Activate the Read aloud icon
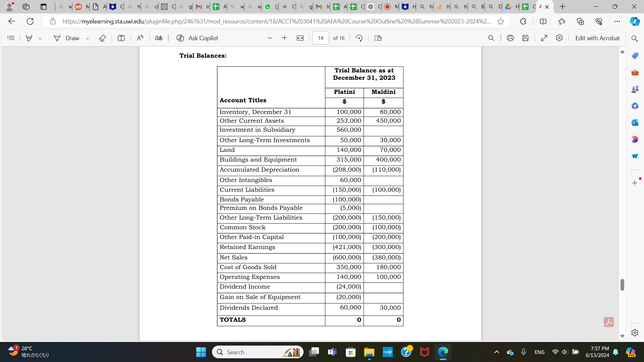The image size is (644, 362). pyautogui.click(x=140, y=38)
